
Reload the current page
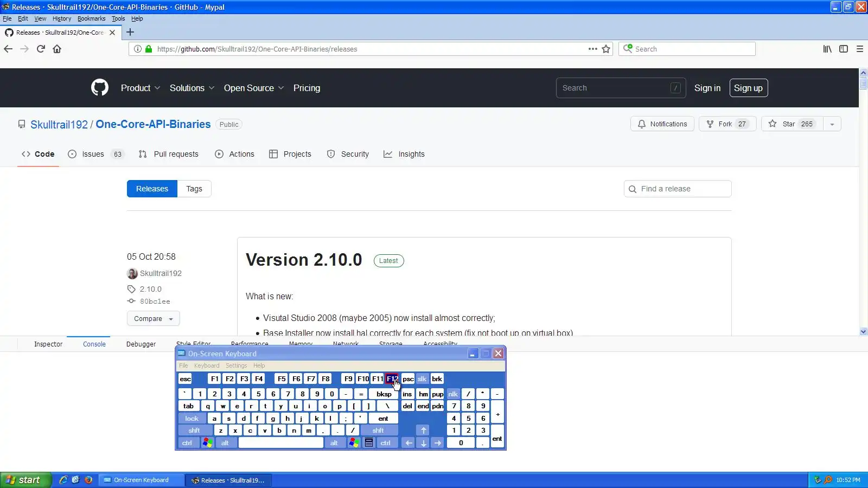tap(41, 49)
